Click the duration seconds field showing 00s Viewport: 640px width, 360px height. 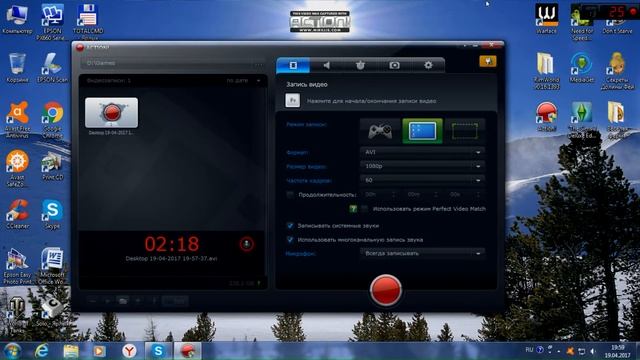coord(463,195)
